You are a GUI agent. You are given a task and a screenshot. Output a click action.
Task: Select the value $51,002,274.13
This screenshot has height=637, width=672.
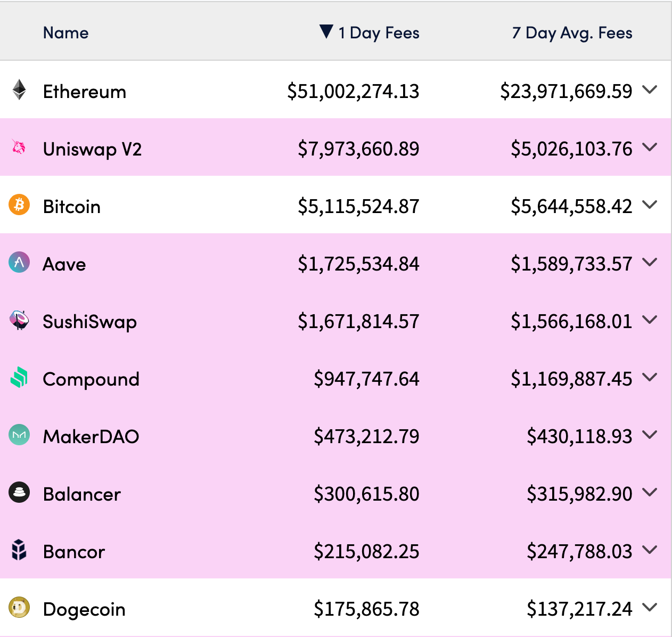click(x=354, y=92)
